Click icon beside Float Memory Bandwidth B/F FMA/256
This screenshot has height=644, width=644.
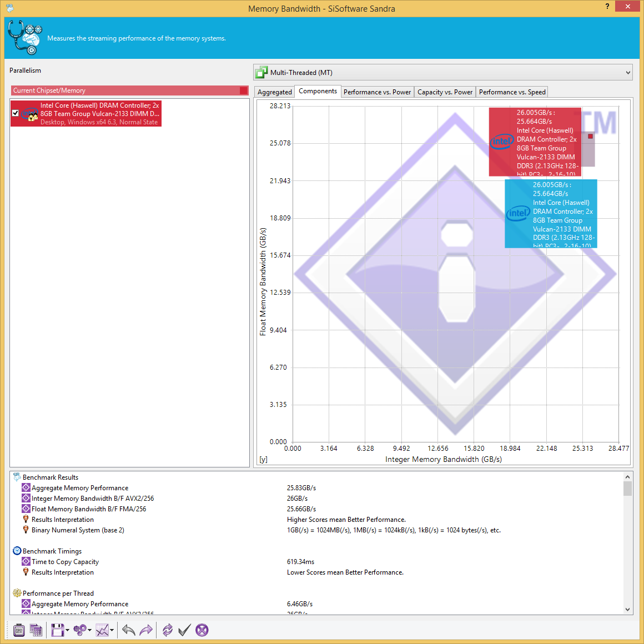[x=26, y=509]
